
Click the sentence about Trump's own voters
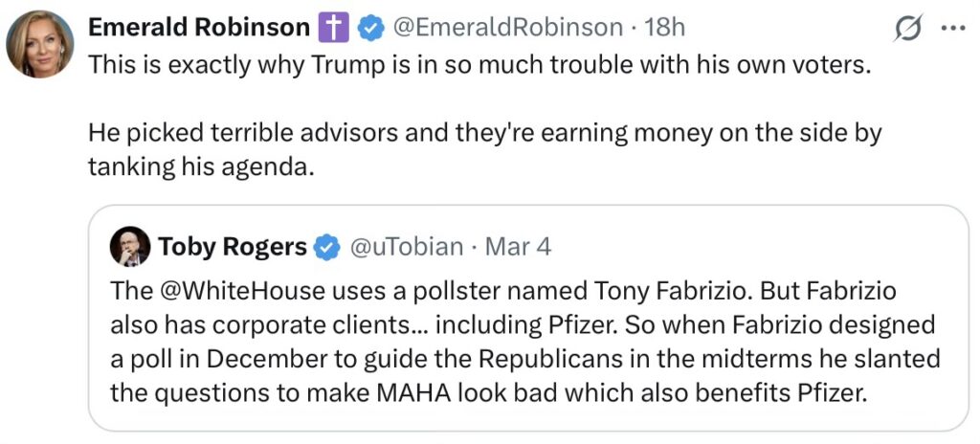(x=479, y=69)
